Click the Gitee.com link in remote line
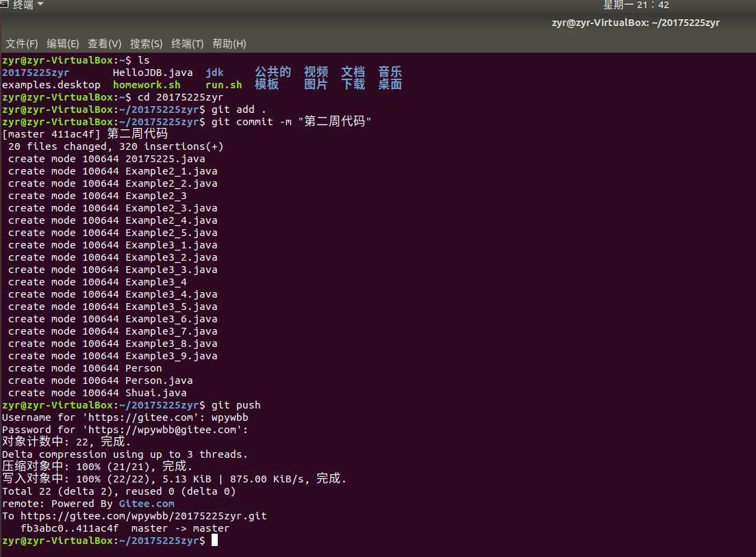This screenshot has width=756, height=557. point(147,504)
